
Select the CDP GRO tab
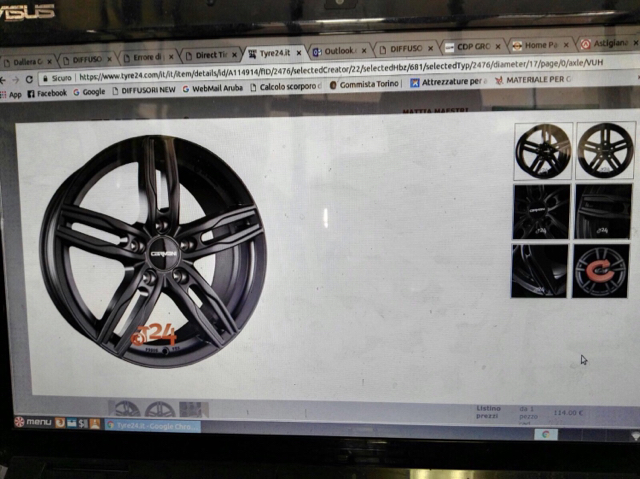click(x=473, y=47)
